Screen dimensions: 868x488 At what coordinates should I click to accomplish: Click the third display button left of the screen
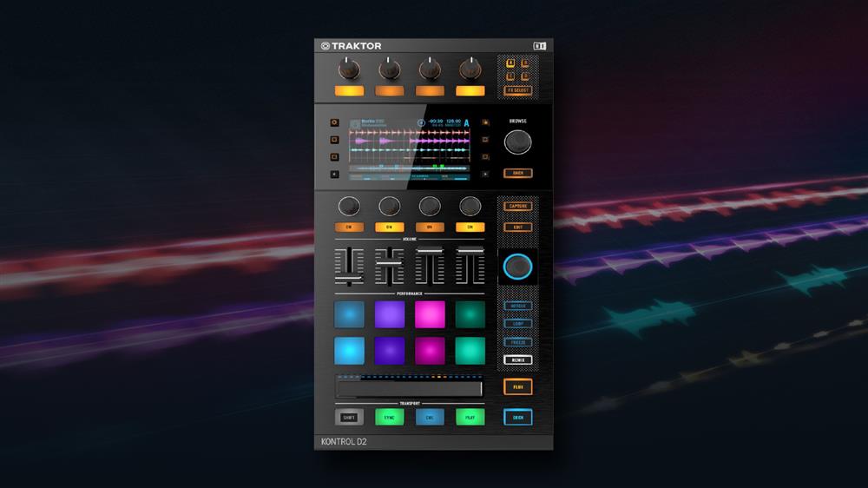[334, 157]
